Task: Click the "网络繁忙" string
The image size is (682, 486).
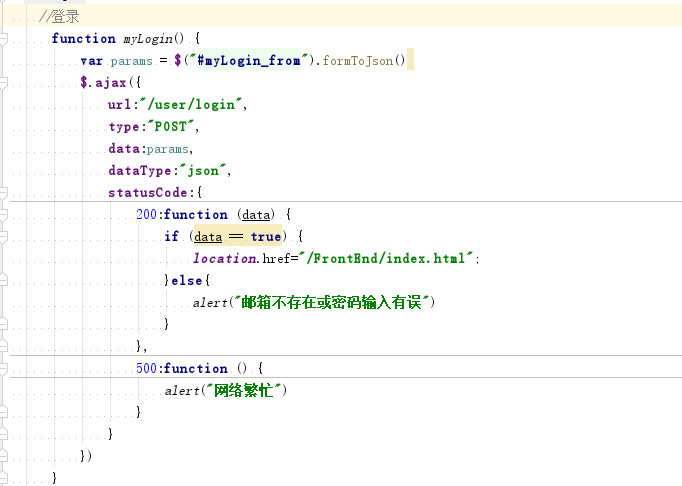Action: (244, 390)
